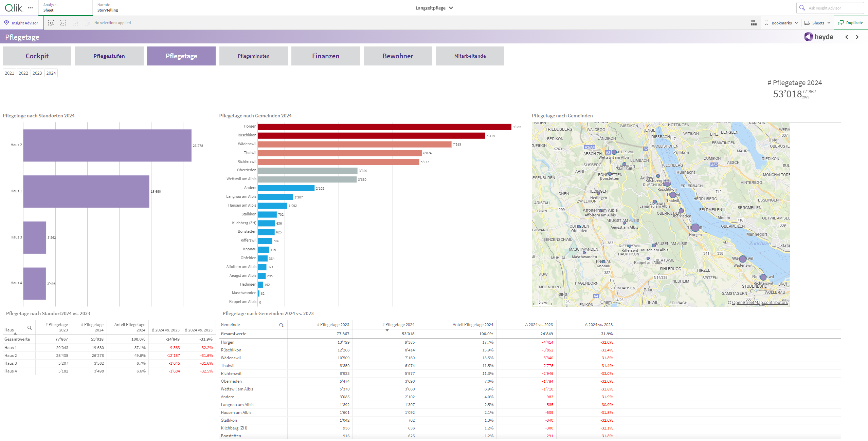Click the smart search selections icon
This screenshot has height=441, width=868.
(51, 23)
